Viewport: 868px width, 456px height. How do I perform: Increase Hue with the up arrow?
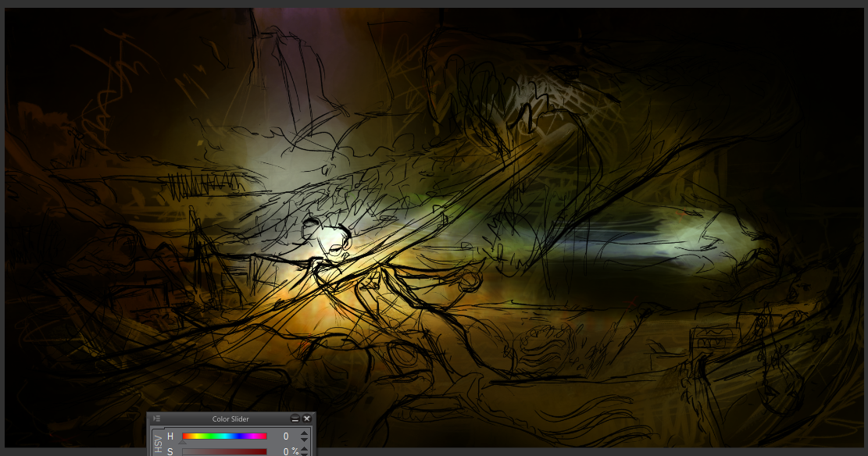[x=305, y=433]
